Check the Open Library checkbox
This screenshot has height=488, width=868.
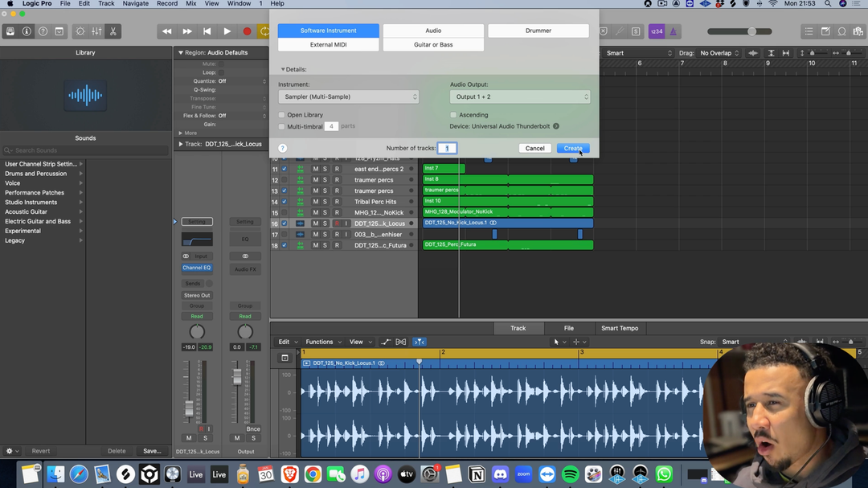coord(282,115)
